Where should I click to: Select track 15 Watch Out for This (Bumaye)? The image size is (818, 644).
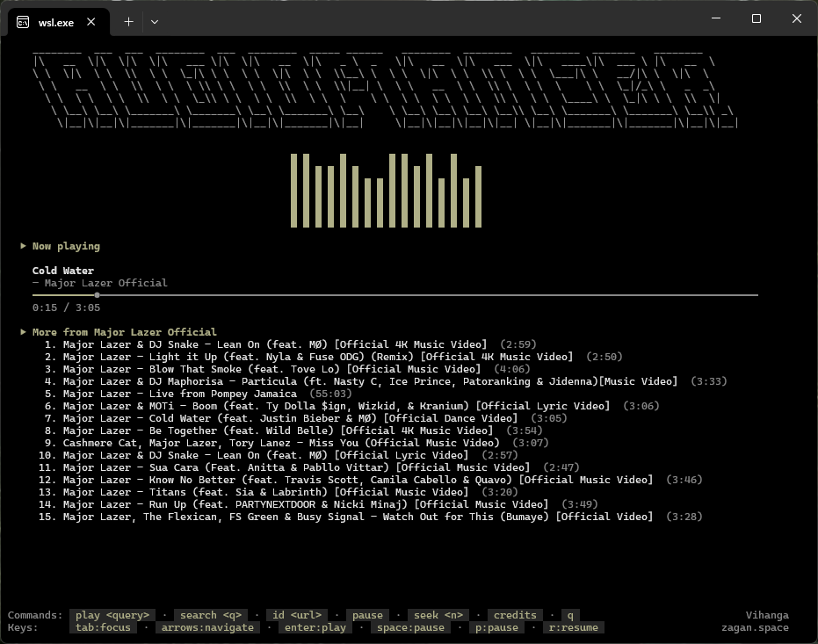371,517
